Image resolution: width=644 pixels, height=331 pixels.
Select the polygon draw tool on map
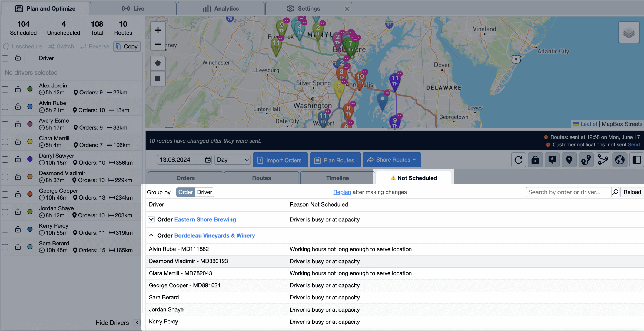(x=158, y=63)
